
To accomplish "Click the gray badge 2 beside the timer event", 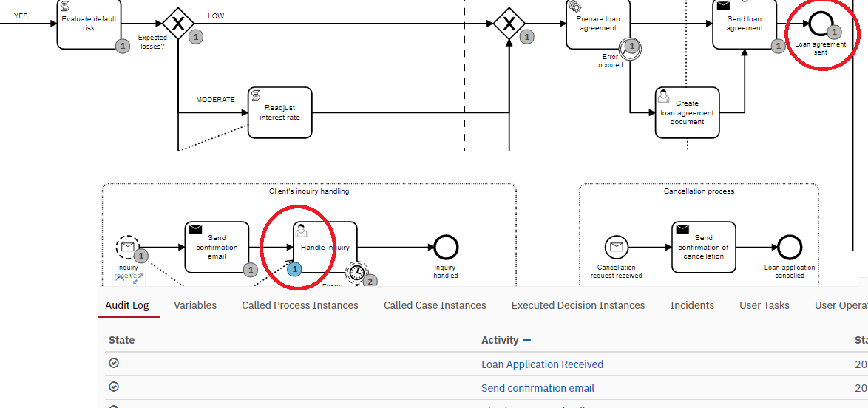I will point(370,281).
